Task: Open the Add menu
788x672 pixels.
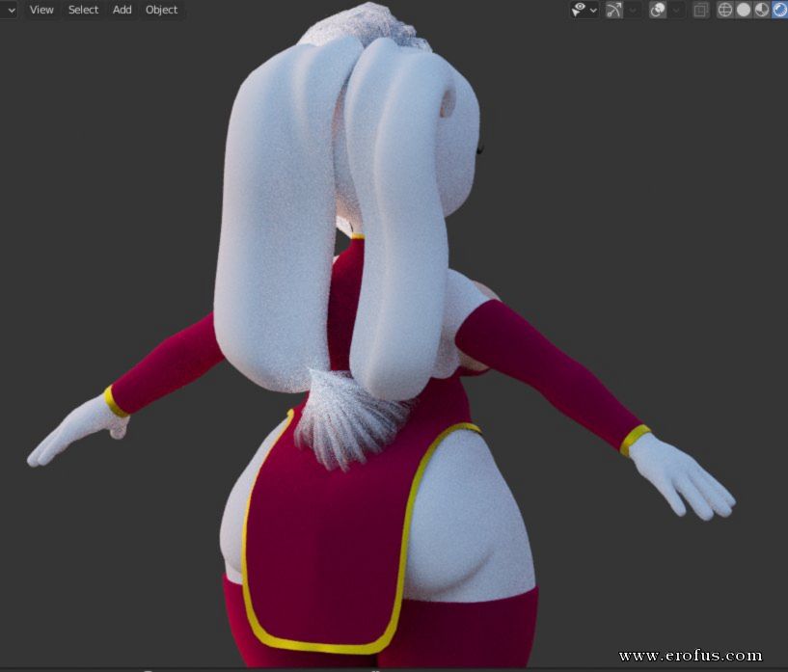Action: 122,10
